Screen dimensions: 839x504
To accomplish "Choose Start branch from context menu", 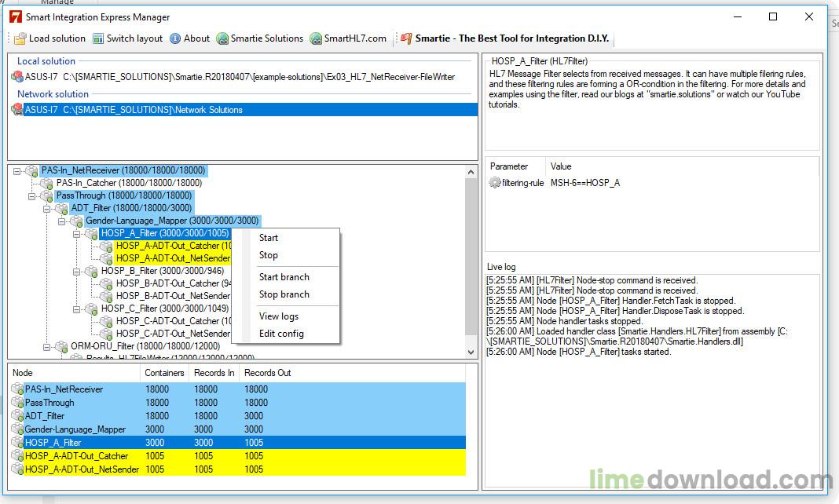I will tap(284, 277).
